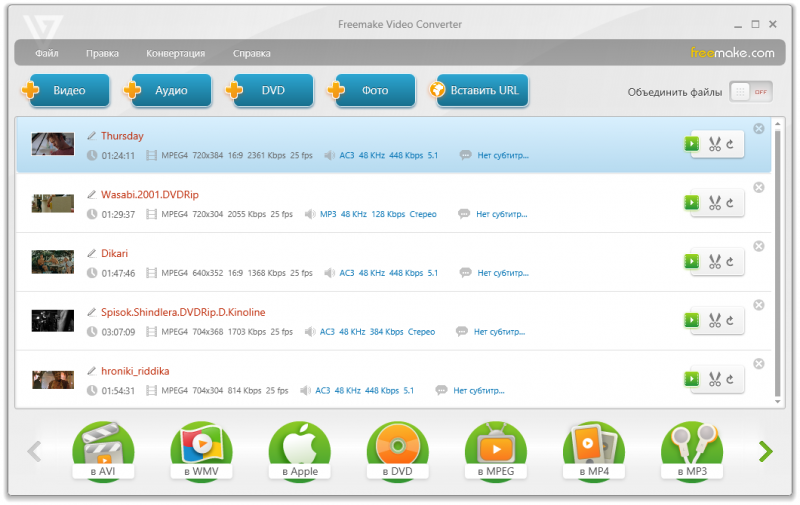Play preview of Spisok.Shindlera.DVDRip.D.Kinoline
This screenshot has width=800, height=505.
pos(692,320)
